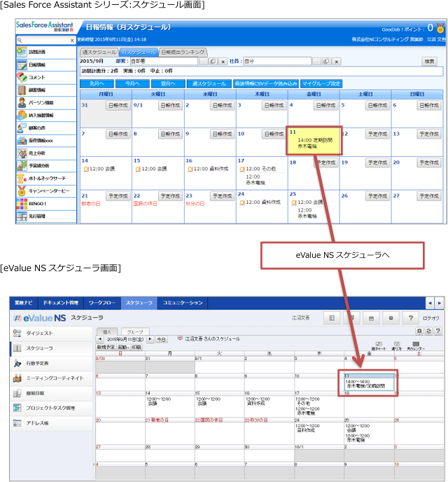Click the 印刷 button in eValue scheduler
The image size is (448, 482).
(136, 347)
